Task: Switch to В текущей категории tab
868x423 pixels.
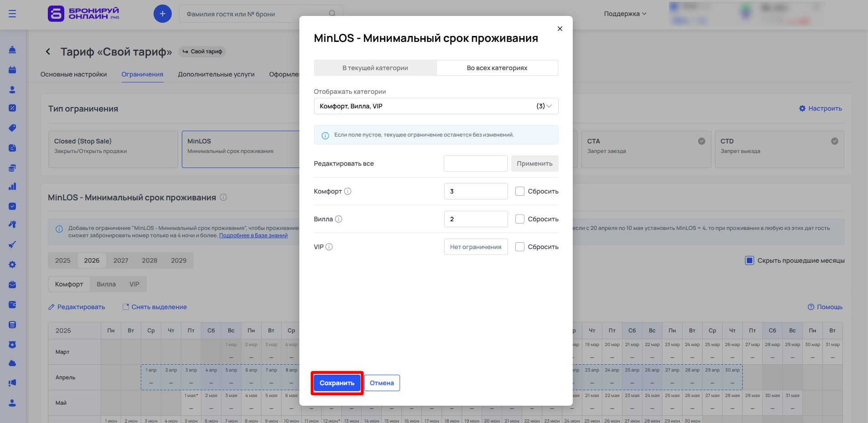Action: 375,68
